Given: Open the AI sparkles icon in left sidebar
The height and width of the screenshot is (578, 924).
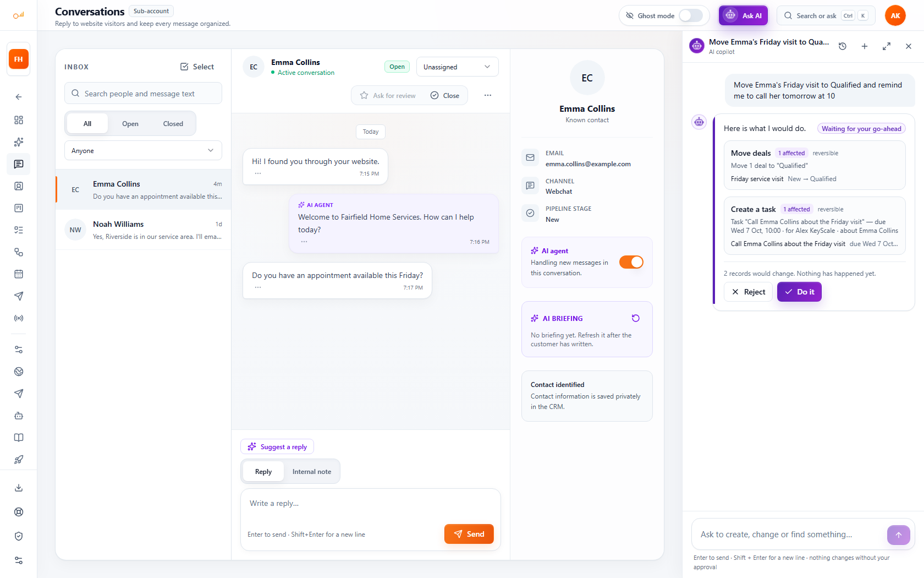Looking at the screenshot, I should pos(19,142).
